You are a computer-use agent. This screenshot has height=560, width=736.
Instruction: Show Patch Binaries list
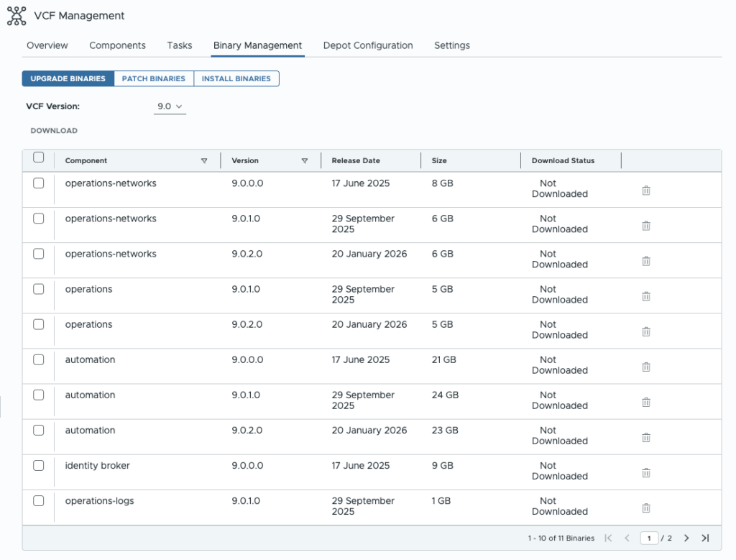point(154,78)
